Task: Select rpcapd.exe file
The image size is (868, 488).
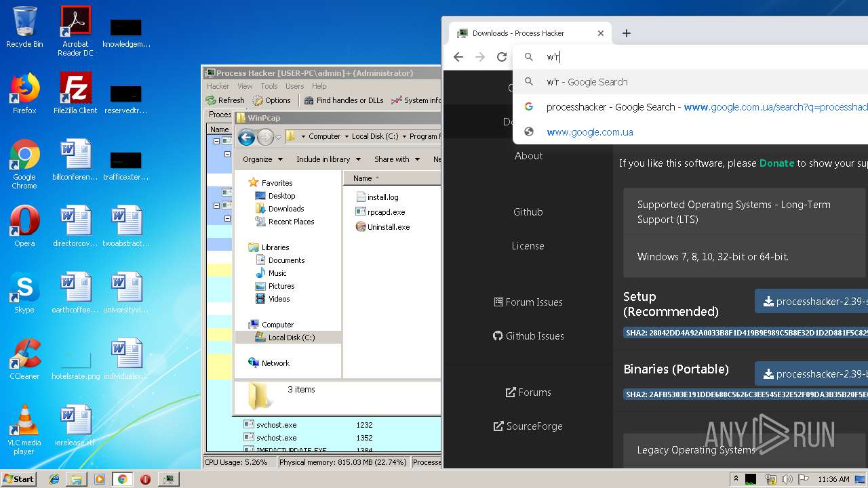Action: (380, 212)
